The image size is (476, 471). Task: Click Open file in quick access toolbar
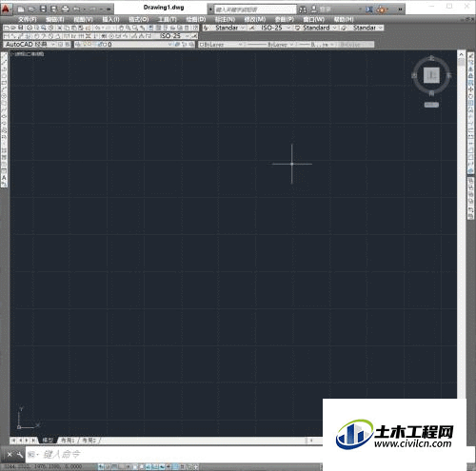click(x=31, y=10)
